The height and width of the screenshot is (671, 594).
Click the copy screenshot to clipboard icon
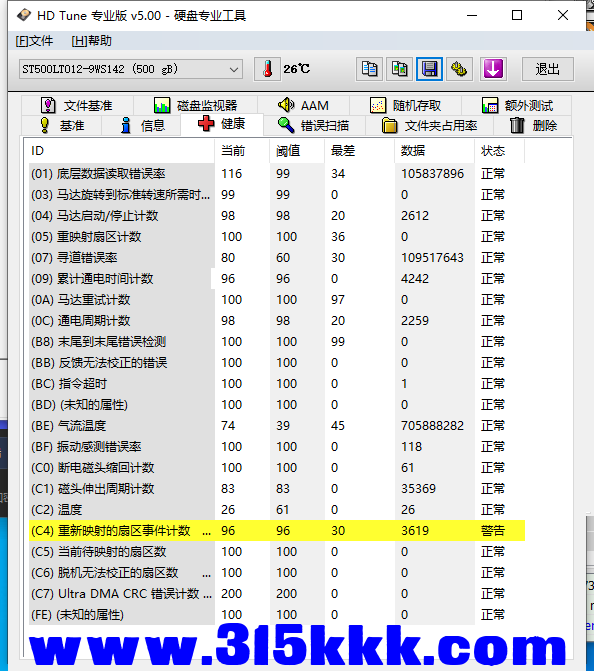point(399,69)
